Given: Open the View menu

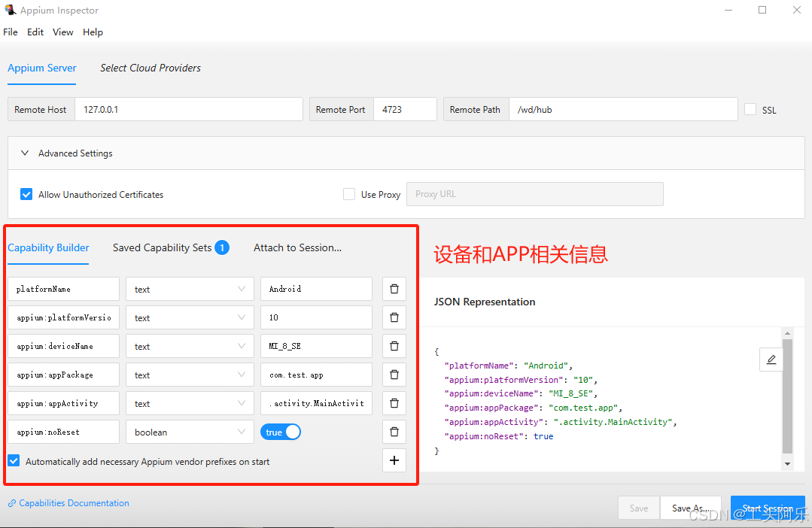Looking at the screenshot, I should [62, 32].
